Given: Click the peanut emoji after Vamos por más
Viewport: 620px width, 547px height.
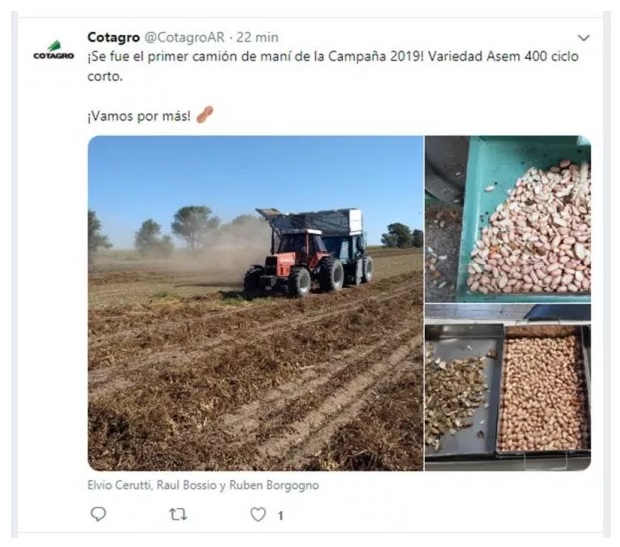Looking at the screenshot, I should coord(205,115).
